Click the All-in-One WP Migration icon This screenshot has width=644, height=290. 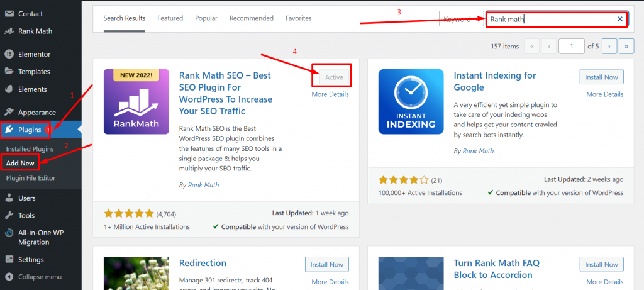(x=9, y=233)
